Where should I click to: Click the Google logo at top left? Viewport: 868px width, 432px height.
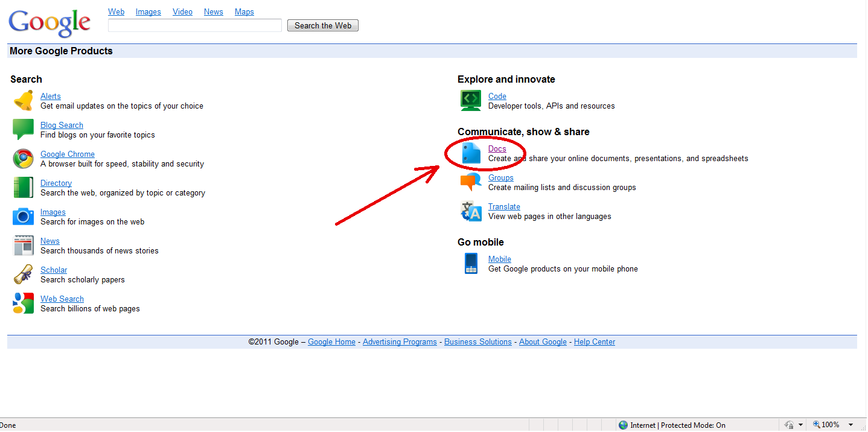coord(49,23)
